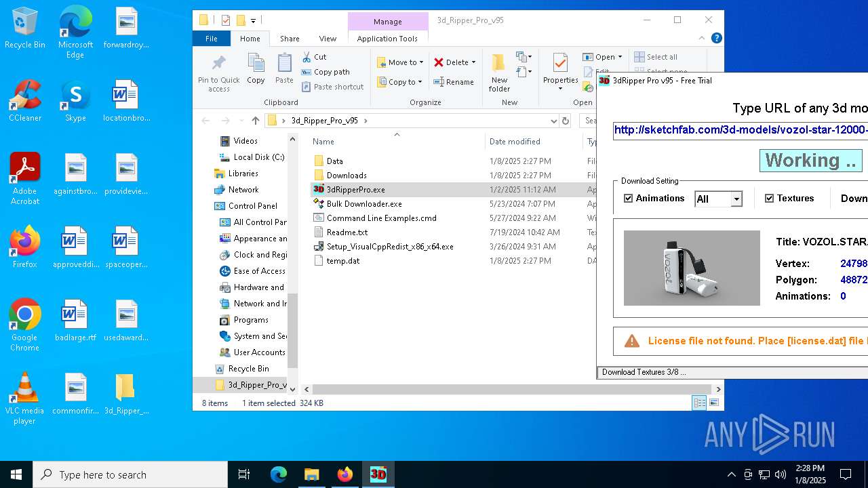Create a New folder from ribbon
The width and height of the screenshot is (868, 488).
[499, 73]
